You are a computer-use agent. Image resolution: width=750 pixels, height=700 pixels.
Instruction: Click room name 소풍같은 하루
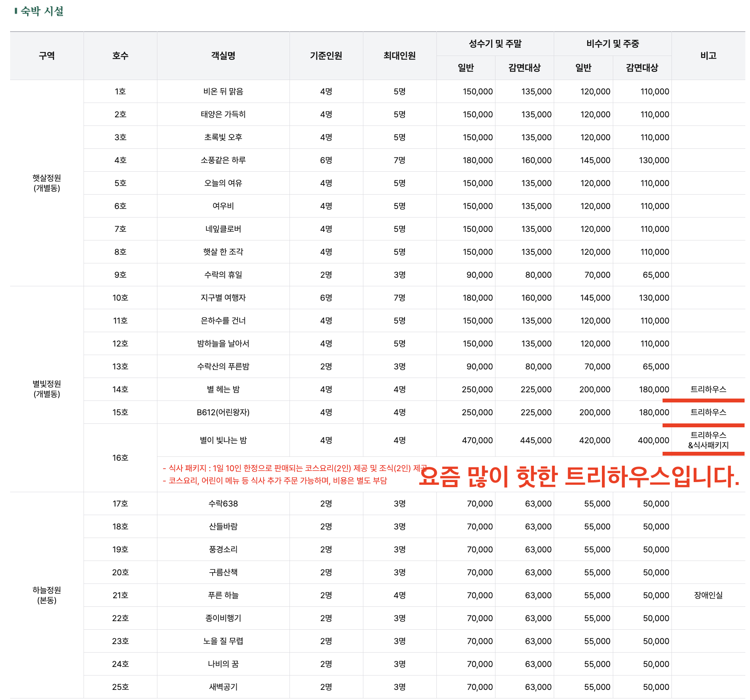tap(223, 160)
